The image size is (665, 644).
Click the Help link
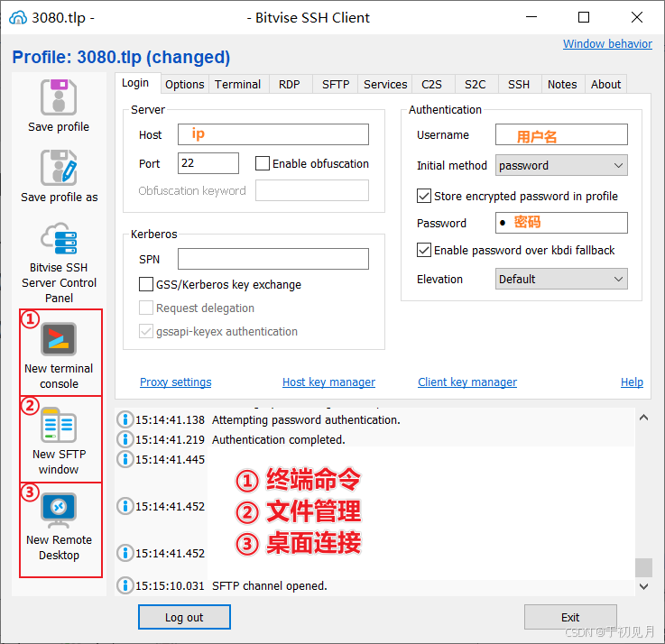pyautogui.click(x=632, y=382)
